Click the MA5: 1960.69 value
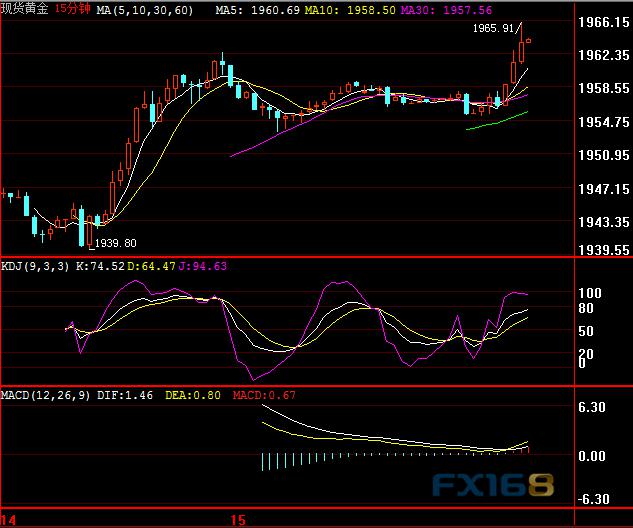 [258, 10]
